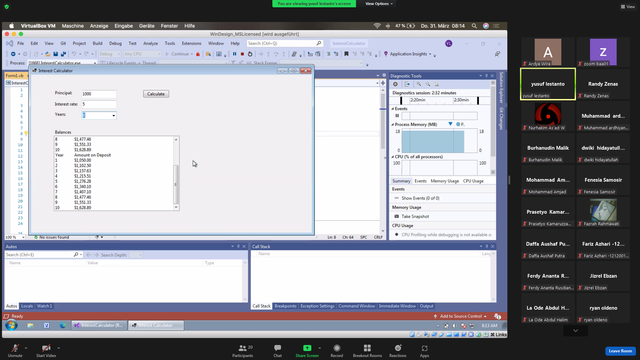Open the Debug menu

[115, 43]
